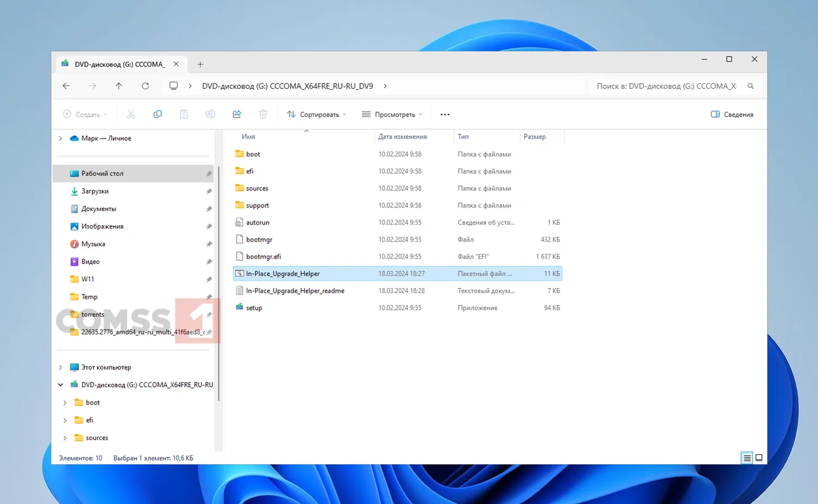The image size is (818, 504).
Task: Click the copy icon in toolbar
Action: [158, 115]
